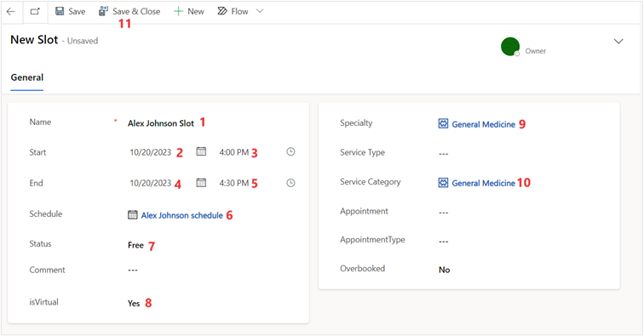Edit the End time 4:30 PM
644x336 pixels.
234,183
